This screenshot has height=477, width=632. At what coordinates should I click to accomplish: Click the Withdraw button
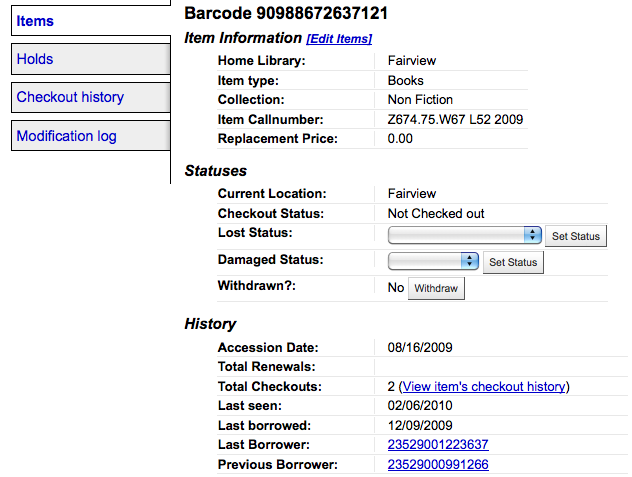point(436,289)
